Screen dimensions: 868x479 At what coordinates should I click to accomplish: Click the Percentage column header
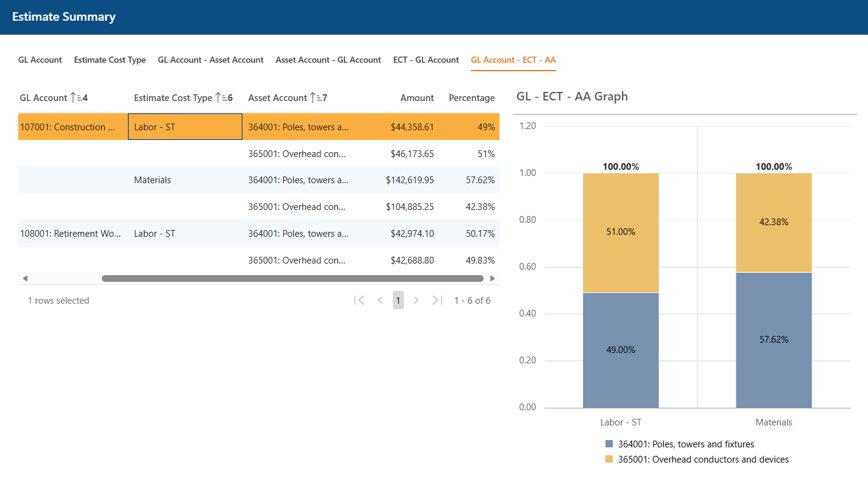[472, 97]
